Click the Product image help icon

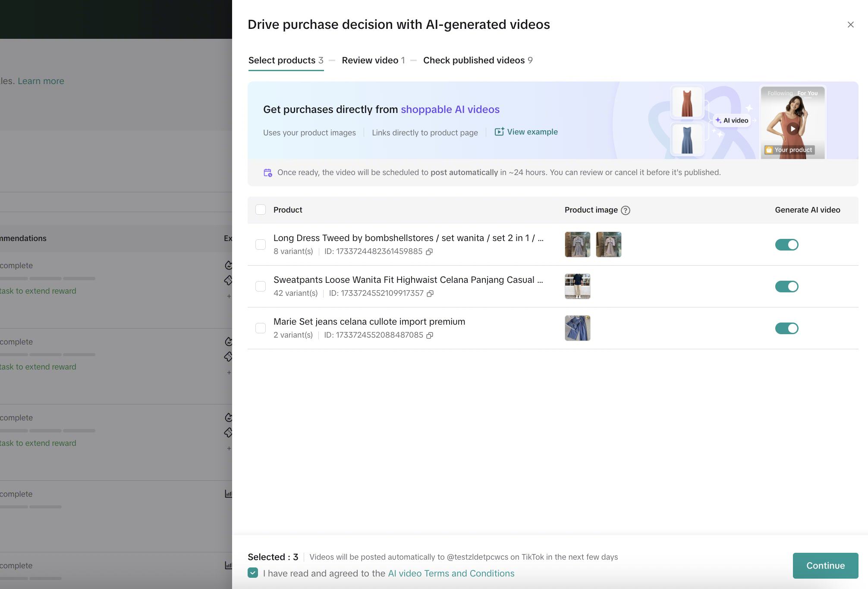(x=626, y=210)
